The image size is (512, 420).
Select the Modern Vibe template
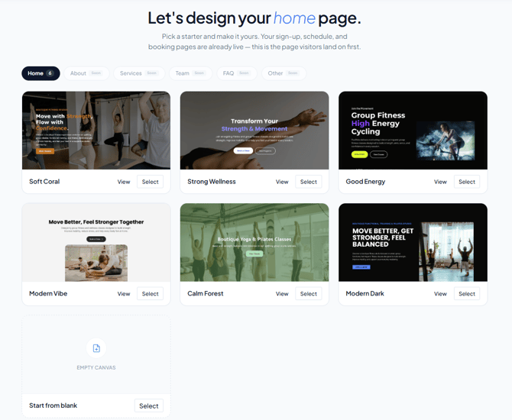click(151, 294)
